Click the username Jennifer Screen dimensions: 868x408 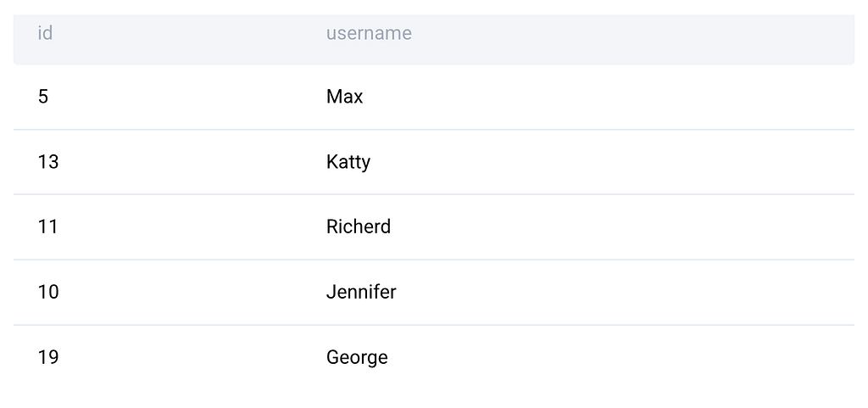[x=361, y=292]
